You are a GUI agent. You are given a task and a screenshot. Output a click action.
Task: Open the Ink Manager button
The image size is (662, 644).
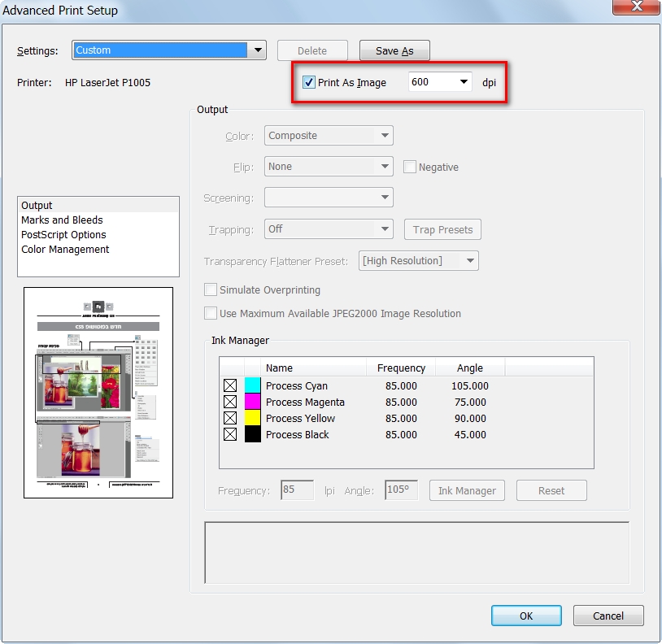(467, 490)
